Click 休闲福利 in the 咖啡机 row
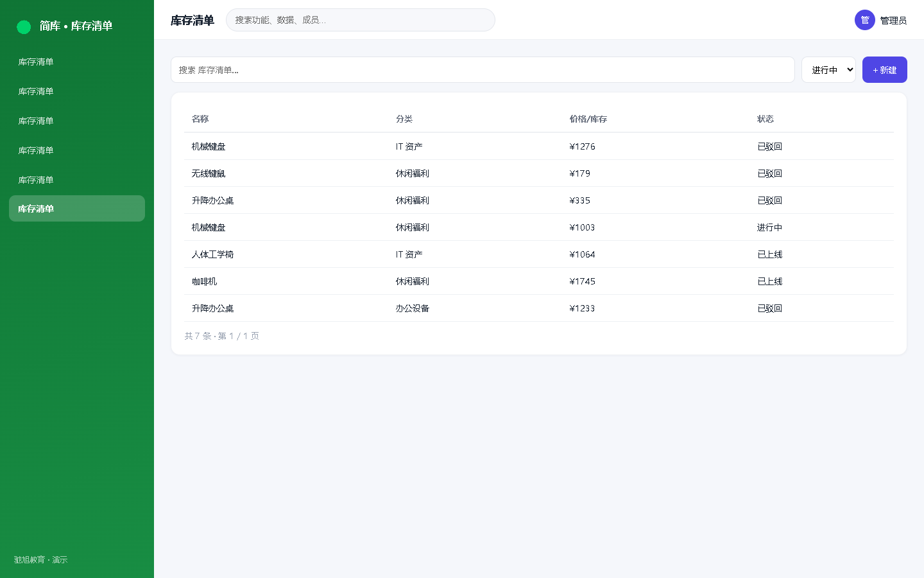The width and height of the screenshot is (924, 578). pyautogui.click(x=413, y=281)
